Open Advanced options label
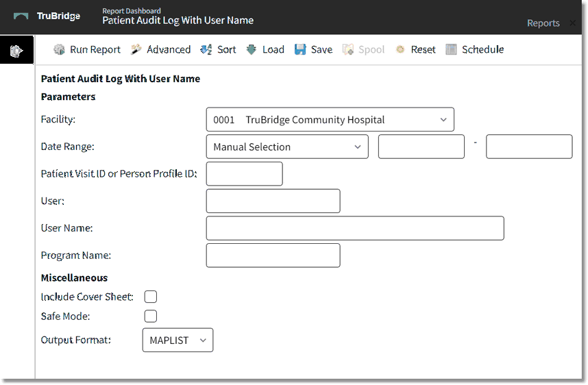 [x=169, y=49]
